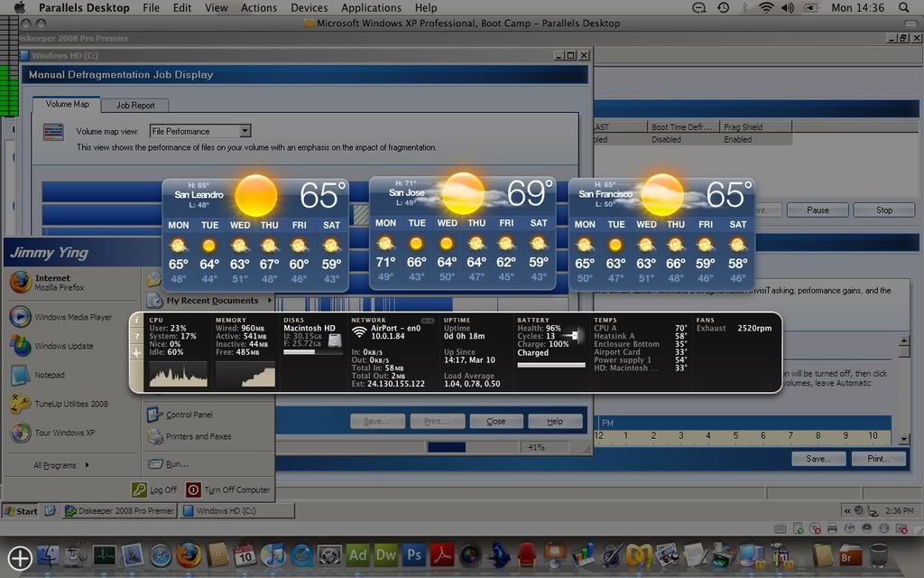Image resolution: width=924 pixels, height=578 pixels.
Task: Click the Frag Shield column header
Action: point(755,126)
